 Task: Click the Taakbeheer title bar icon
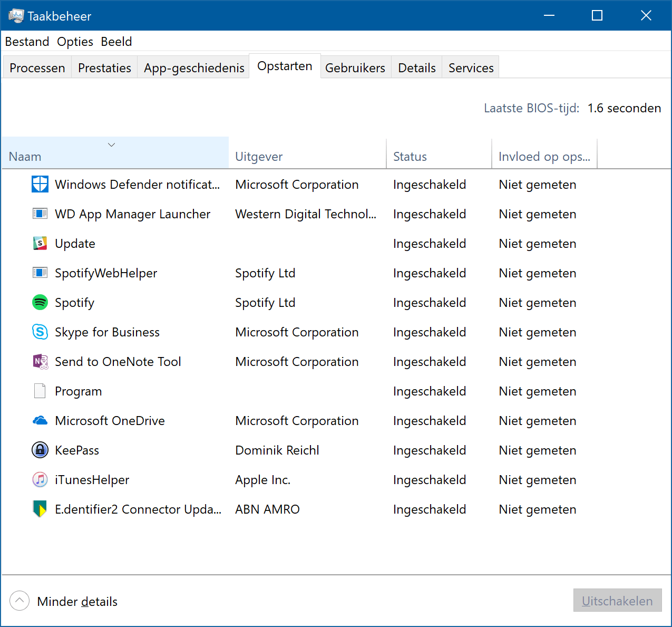click(16, 16)
